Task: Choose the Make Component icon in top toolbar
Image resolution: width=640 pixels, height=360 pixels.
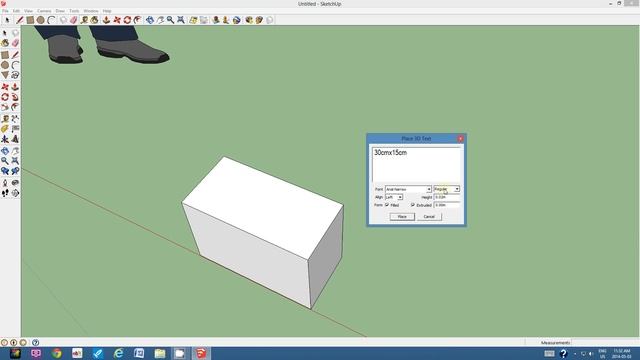Action: point(63,20)
